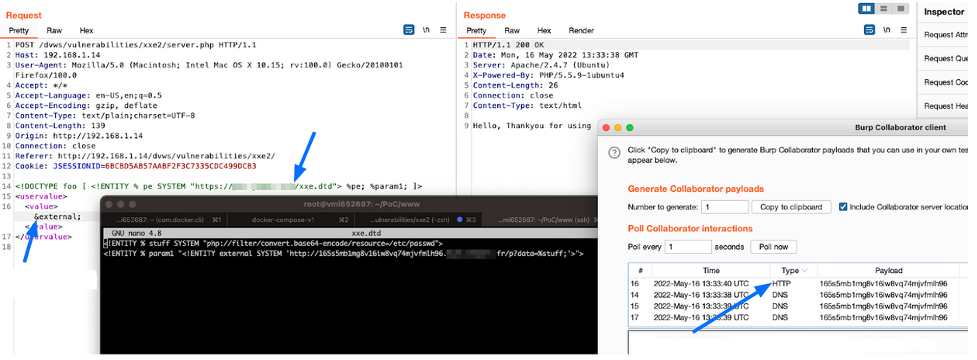
Task: Sort interactions by the Time column header
Action: coord(711,270)
